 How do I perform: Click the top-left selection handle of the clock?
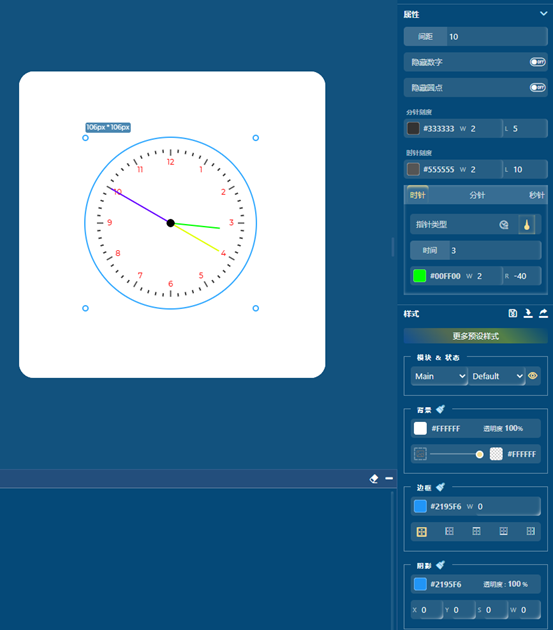coord(85,138)
